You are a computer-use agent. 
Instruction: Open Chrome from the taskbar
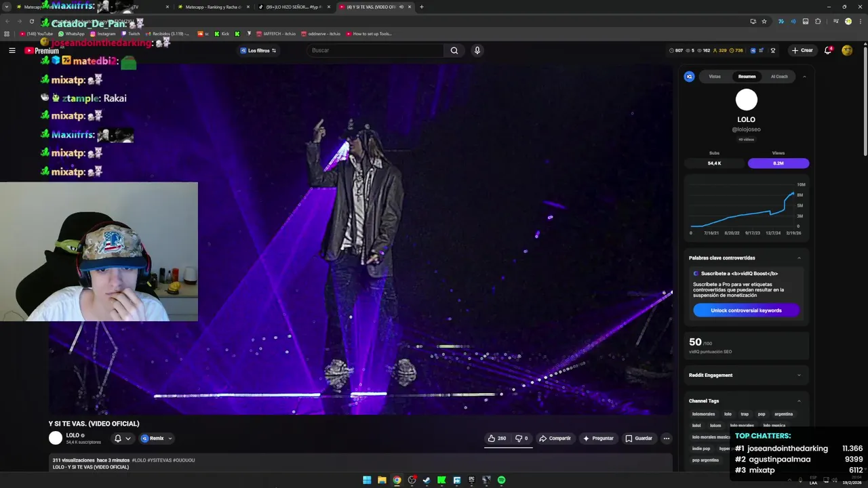click(397, 480)
